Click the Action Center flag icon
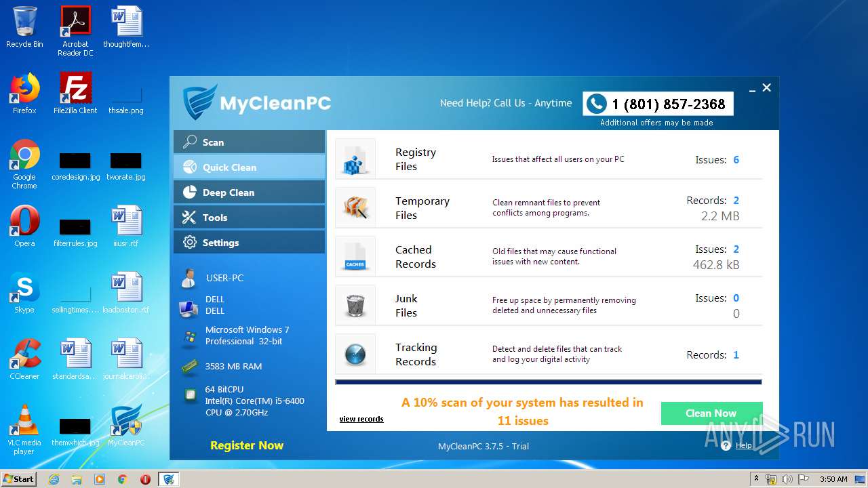 click(803, 479)
